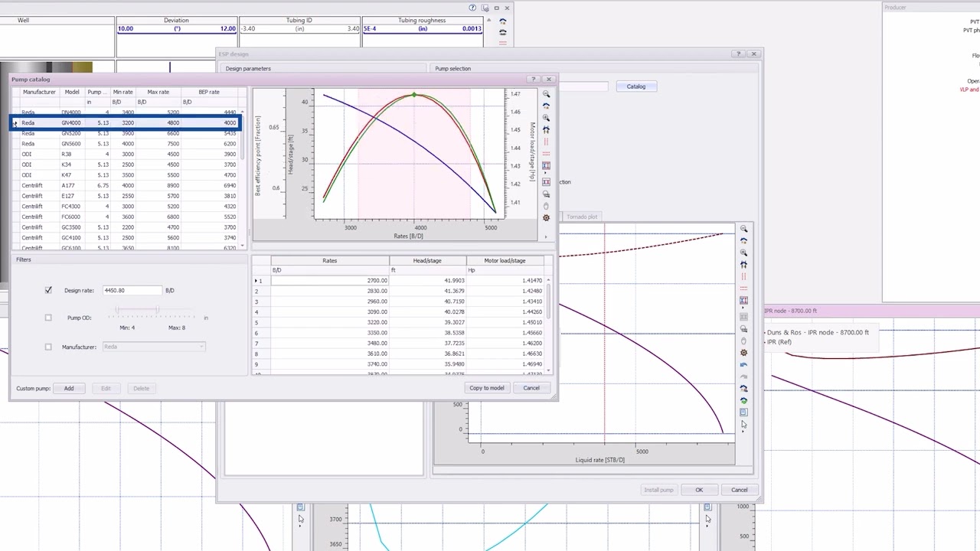Image resolution: width=980 pixels, height=551 pixels.
Task: Click the zoom region icon in Pump catalog chart toolbar
Action: click(546, 194)
